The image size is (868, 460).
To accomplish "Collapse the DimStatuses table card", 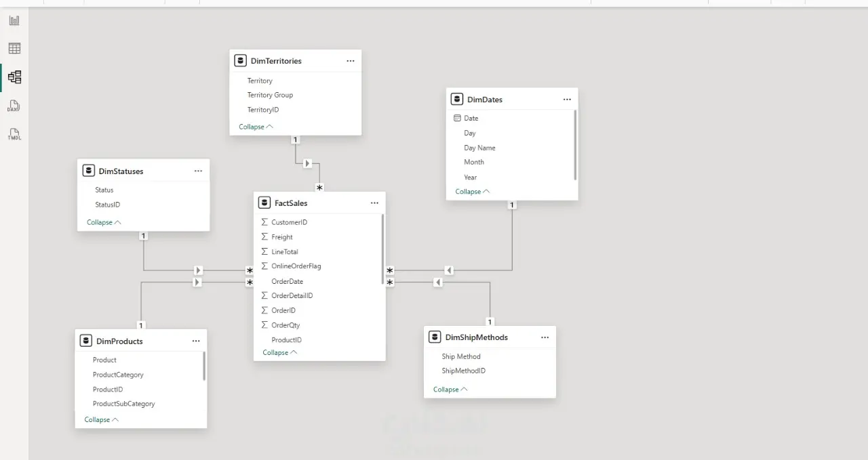I will 104,222.
